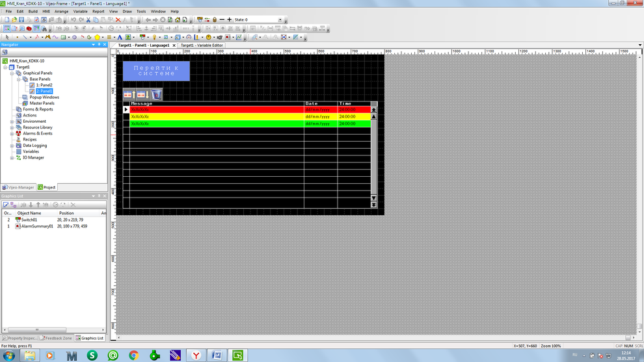Select the arrow pointer selection tool
The height and width of the screenshot is (362, 644).
(x=7, y=38)
